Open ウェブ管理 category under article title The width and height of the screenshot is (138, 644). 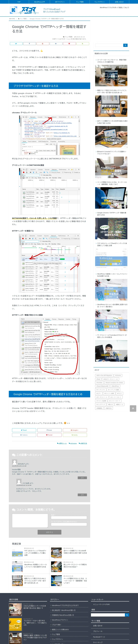tap(68, 37)
